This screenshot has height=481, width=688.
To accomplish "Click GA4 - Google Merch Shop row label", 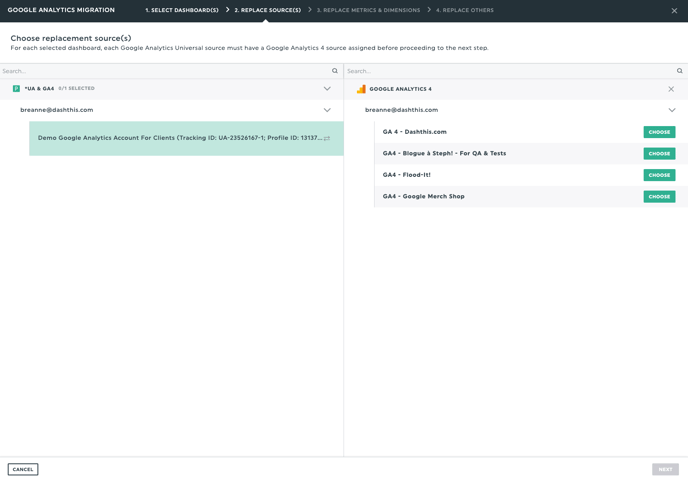I will [x=423, y=196].
